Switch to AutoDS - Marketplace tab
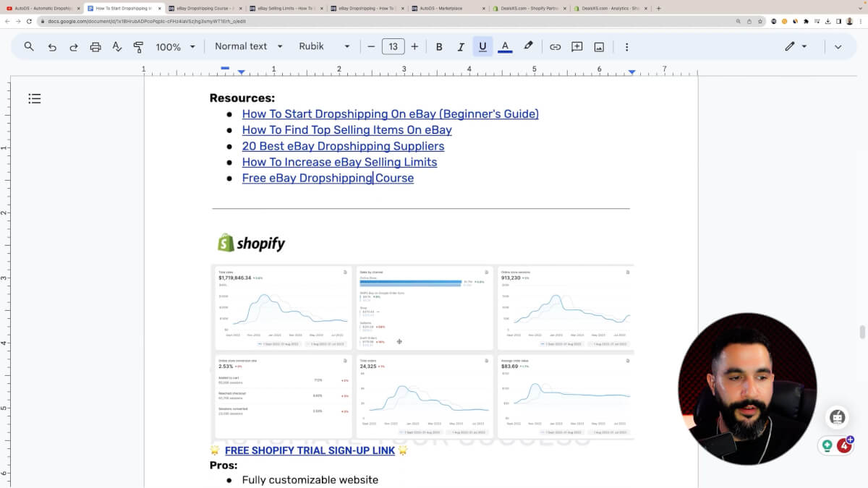Image resolution: width=868 pixels, height=488 pixels. 448,8
